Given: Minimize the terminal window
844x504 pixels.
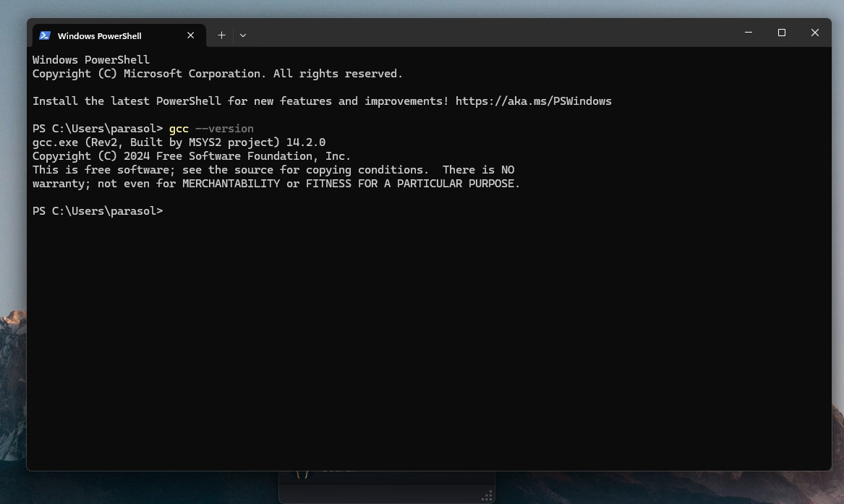Looking at the screenshot, I should tap(749, 33).
